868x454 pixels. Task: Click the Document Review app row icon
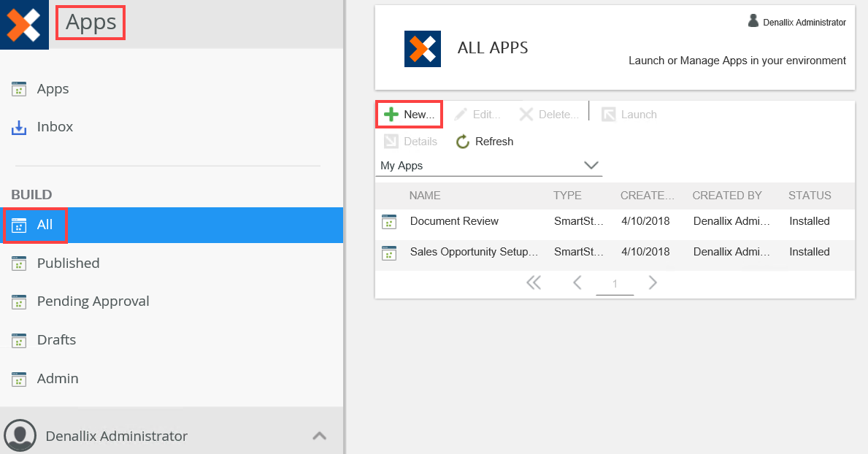click(x=389, y=222)
